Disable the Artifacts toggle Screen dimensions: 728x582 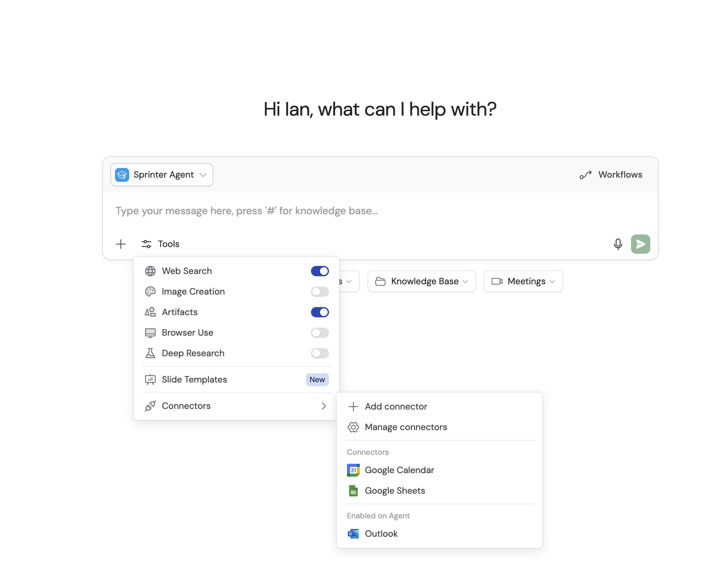[320, 312]
